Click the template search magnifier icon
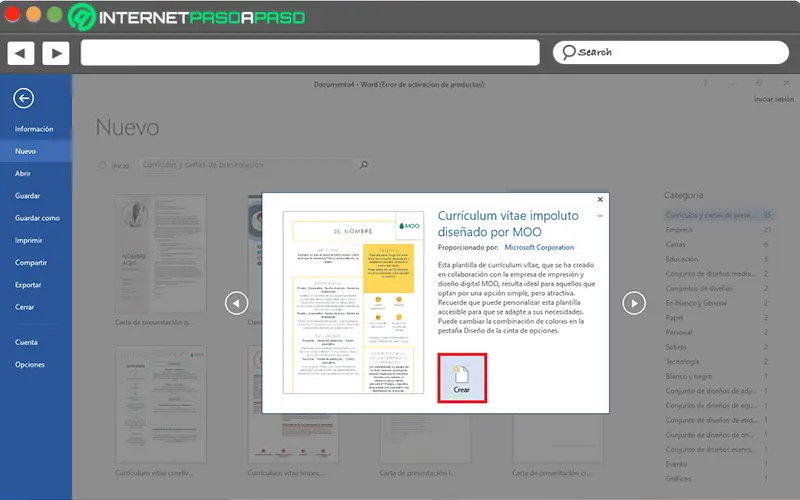800x500 pixels. pyautogui.click(x=364, y=165)
